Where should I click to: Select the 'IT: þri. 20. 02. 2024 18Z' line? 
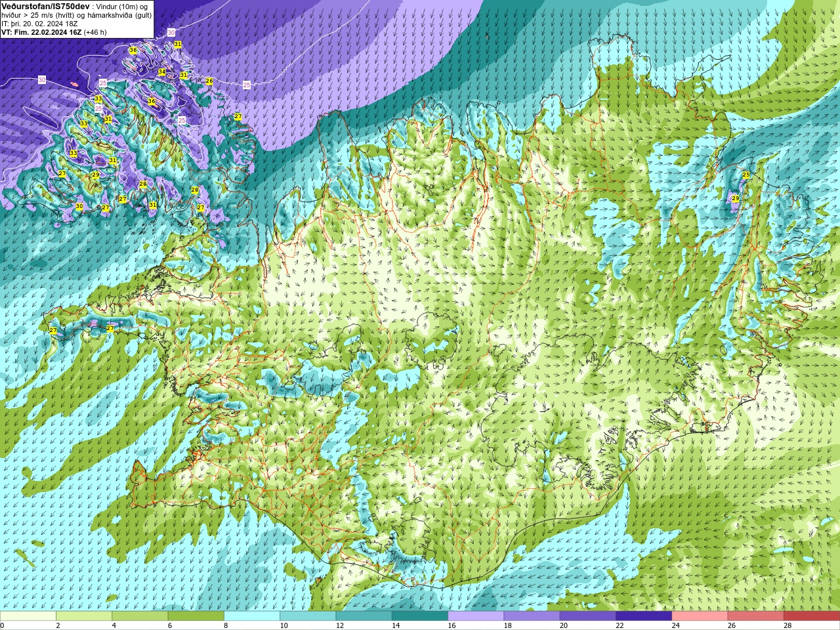pyautogui.click(x=39, y=24)
